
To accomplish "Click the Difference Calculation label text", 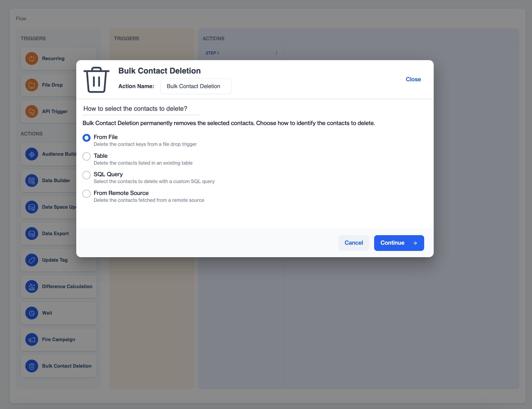I will click(x=67, y=286).
